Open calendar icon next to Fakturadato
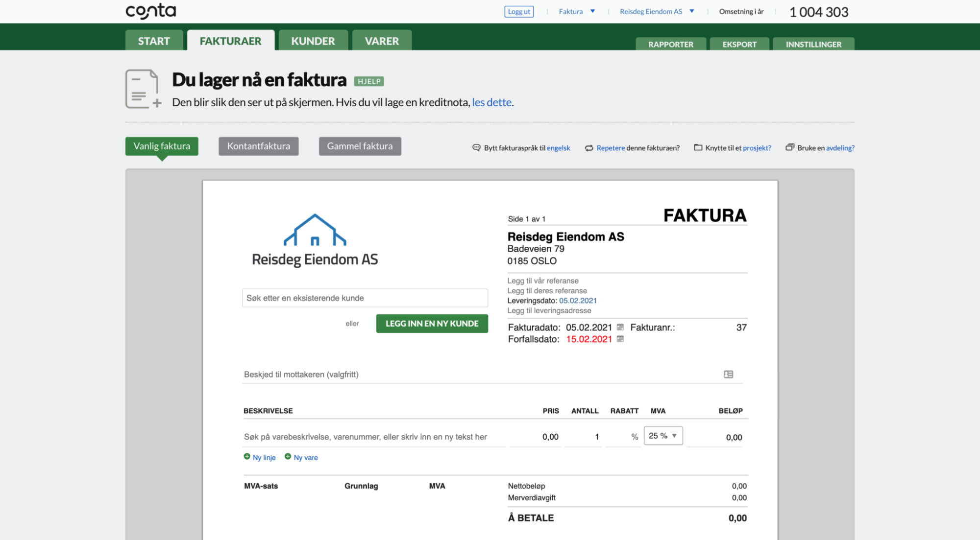This screenshot has width=980, height=540. click(620, 327)
